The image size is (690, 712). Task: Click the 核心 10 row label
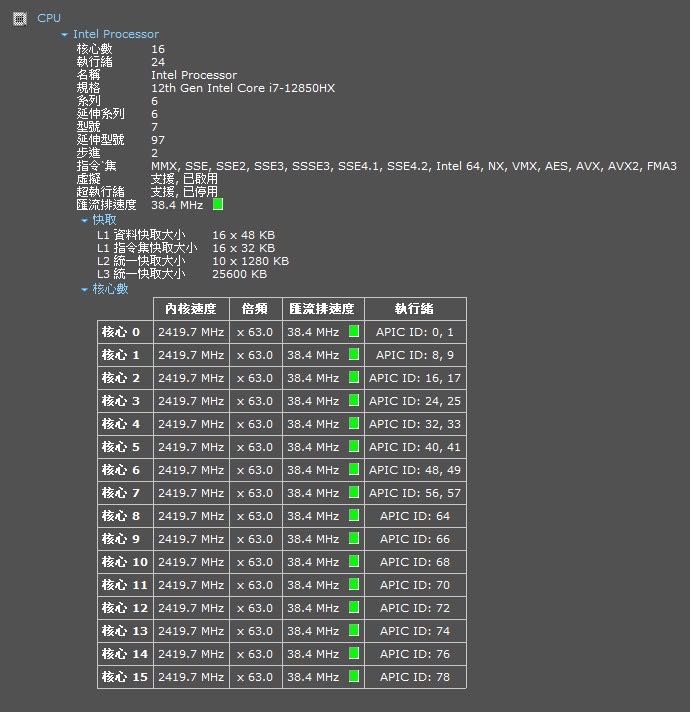pos(125,562)
